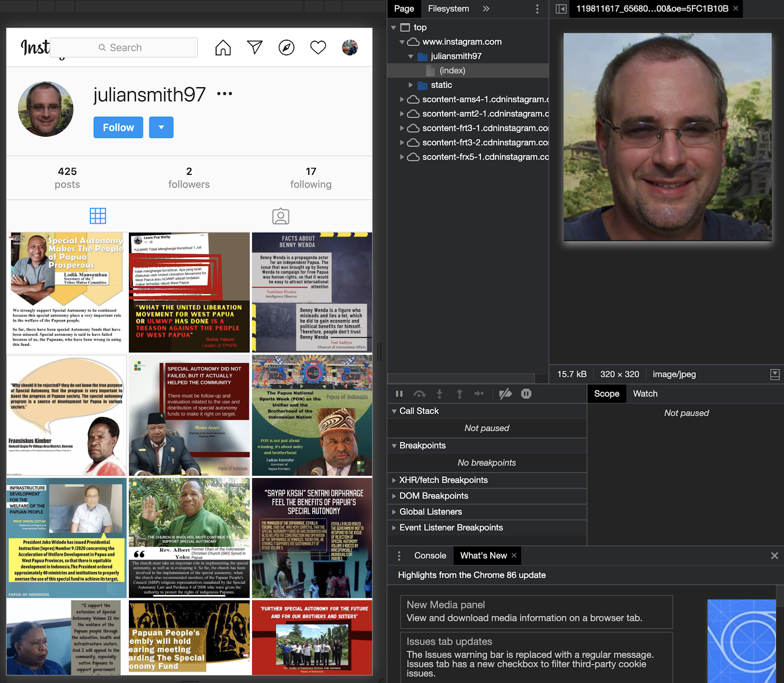Expand scontent-frt3-2 domain node

click(x=402, y=143)
